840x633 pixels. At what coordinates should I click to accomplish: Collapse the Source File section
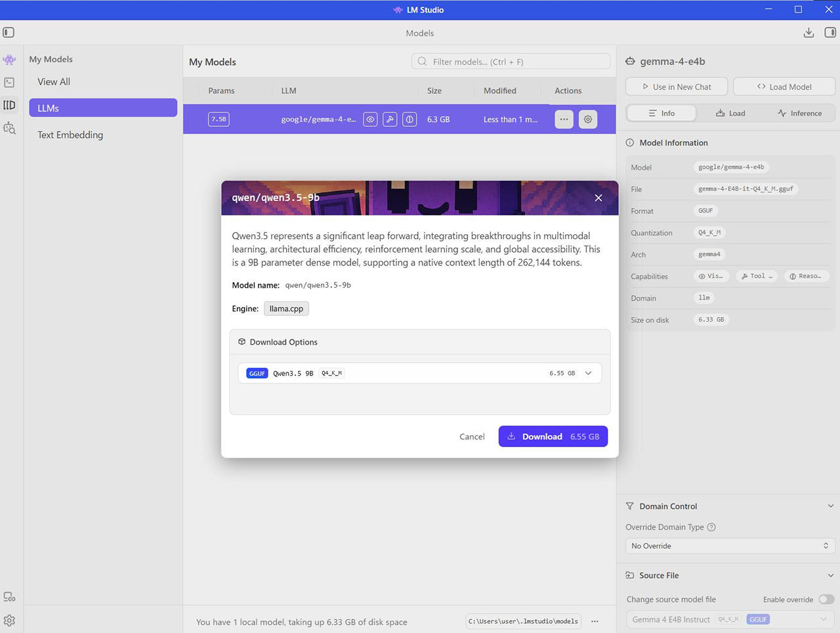pos(830,575)
